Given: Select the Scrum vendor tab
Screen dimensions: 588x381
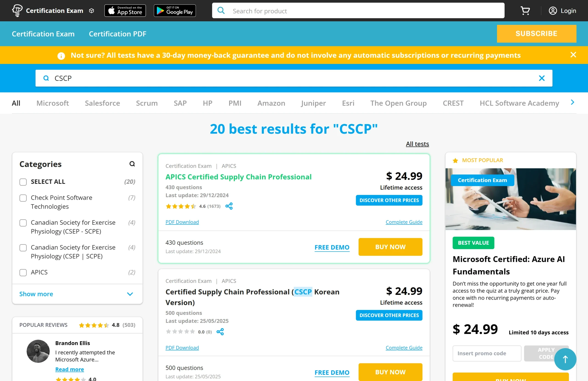Looking at the screenshot, I should pyautogui.click(x=147, y=103).
